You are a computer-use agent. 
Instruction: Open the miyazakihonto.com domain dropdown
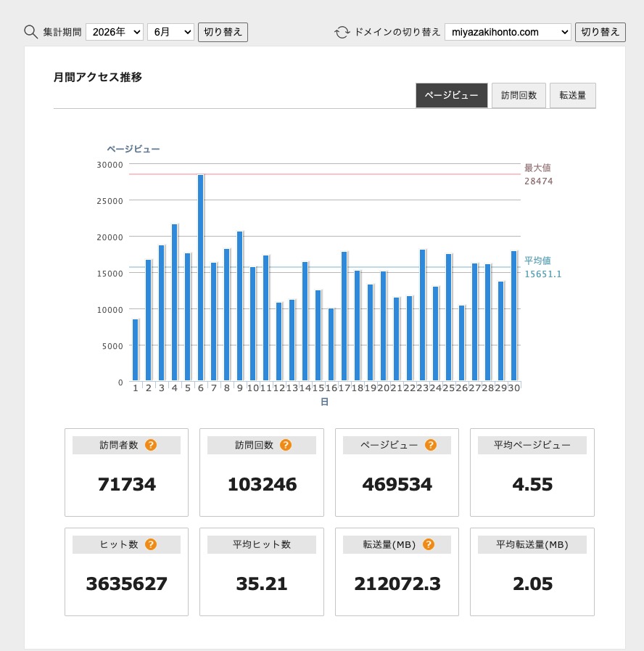tap(508, 32)
